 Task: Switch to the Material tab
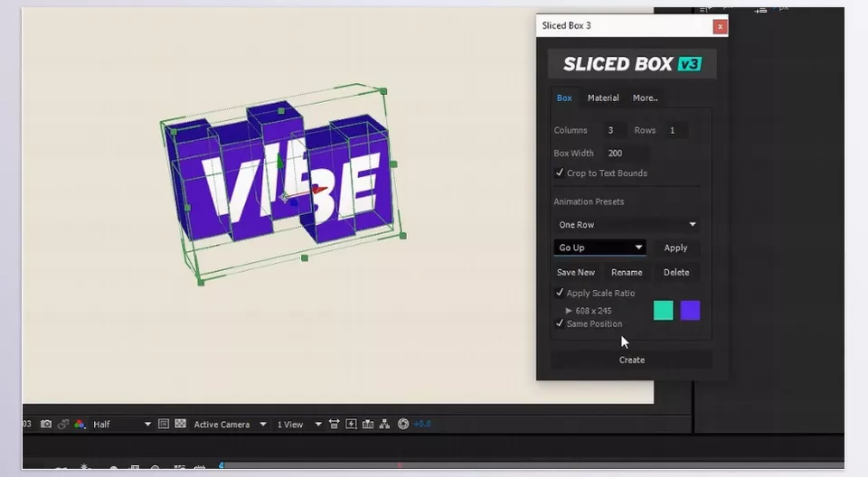pyautogui.click(x=603, y=98)
